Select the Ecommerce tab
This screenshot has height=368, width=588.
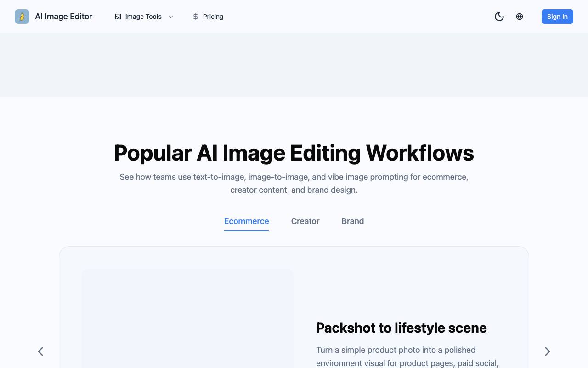[247, 221]
